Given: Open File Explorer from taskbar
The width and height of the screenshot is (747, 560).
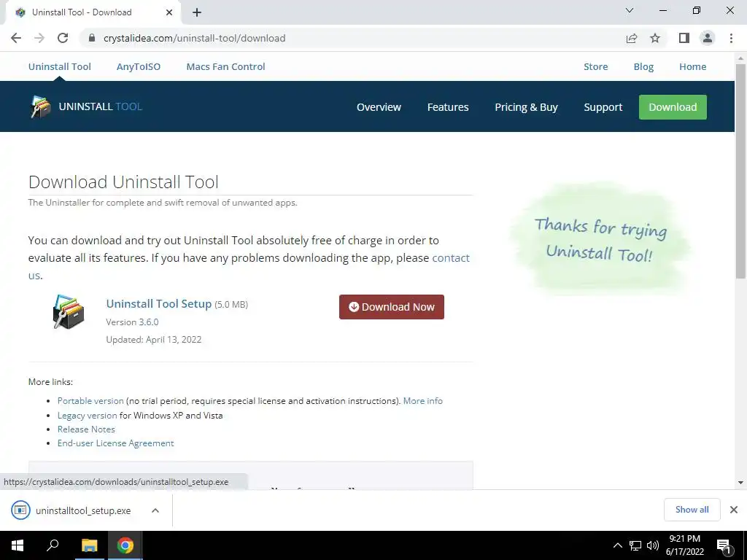Looking at the screenshot, I should (89, 545).
